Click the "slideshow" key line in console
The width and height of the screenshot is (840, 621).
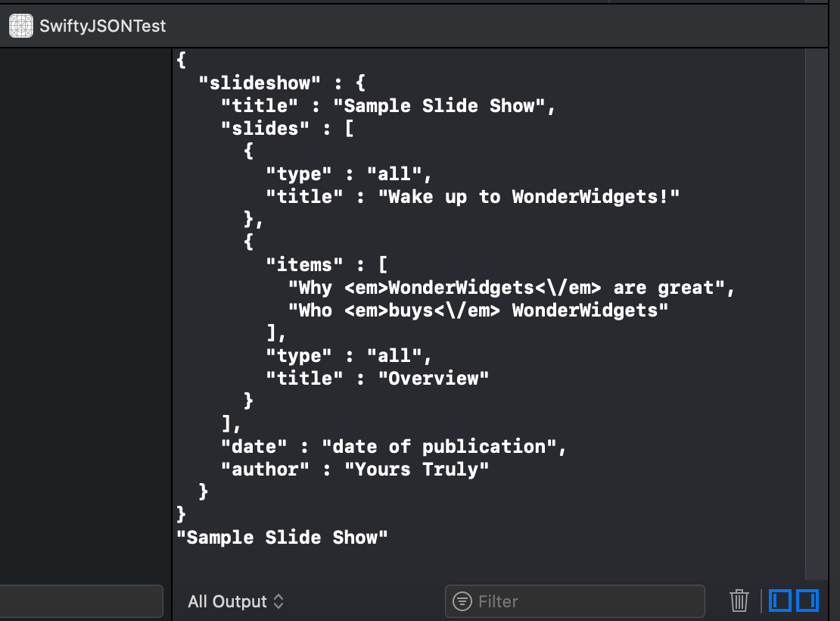(282, 83)
